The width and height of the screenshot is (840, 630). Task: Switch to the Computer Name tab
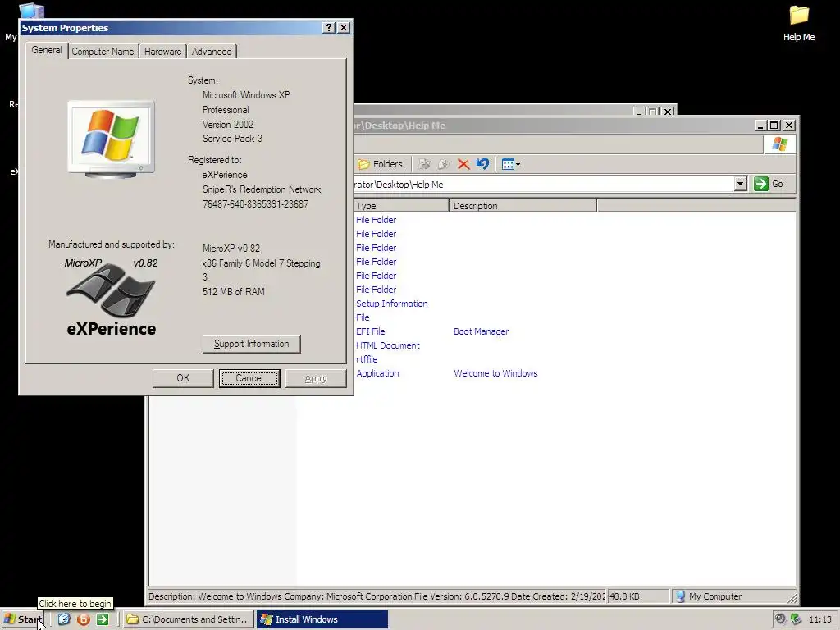point(103,52)
